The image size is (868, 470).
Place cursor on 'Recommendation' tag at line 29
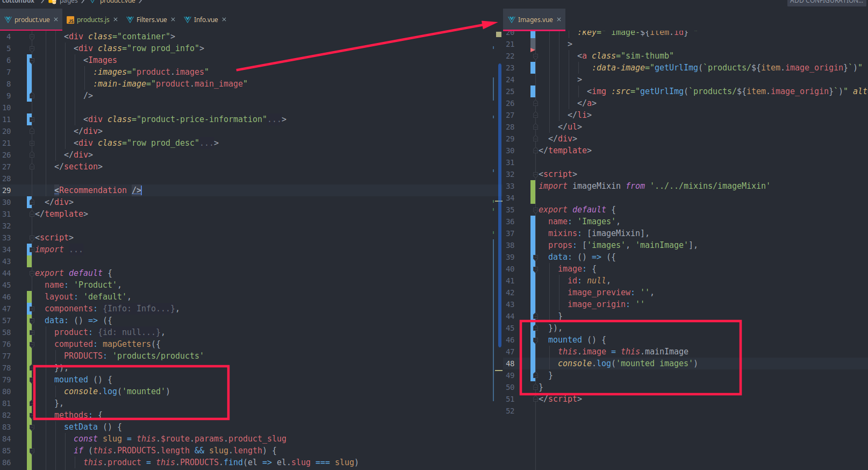[93, 190]
